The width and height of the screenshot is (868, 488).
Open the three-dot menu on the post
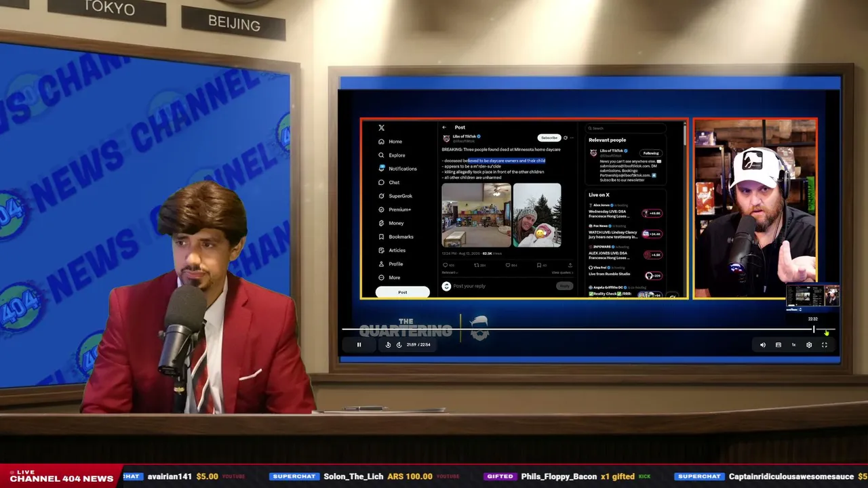(x=572, y=138)
